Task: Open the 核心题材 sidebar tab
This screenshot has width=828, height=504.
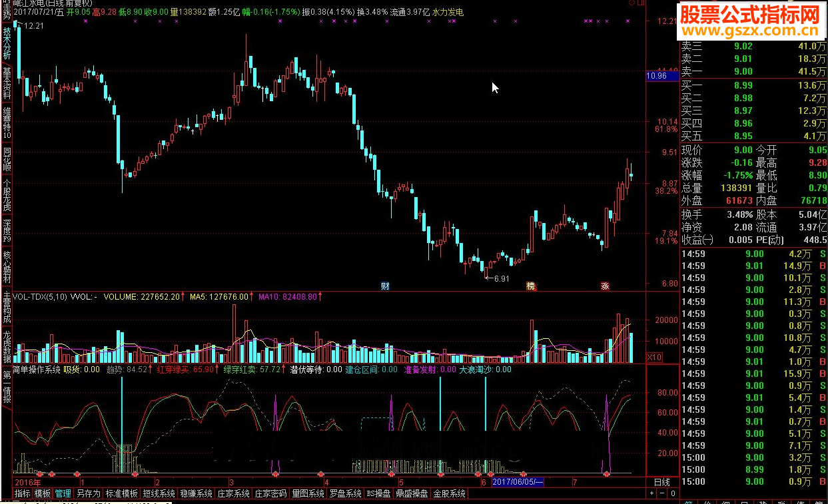Action: point(7,265)
